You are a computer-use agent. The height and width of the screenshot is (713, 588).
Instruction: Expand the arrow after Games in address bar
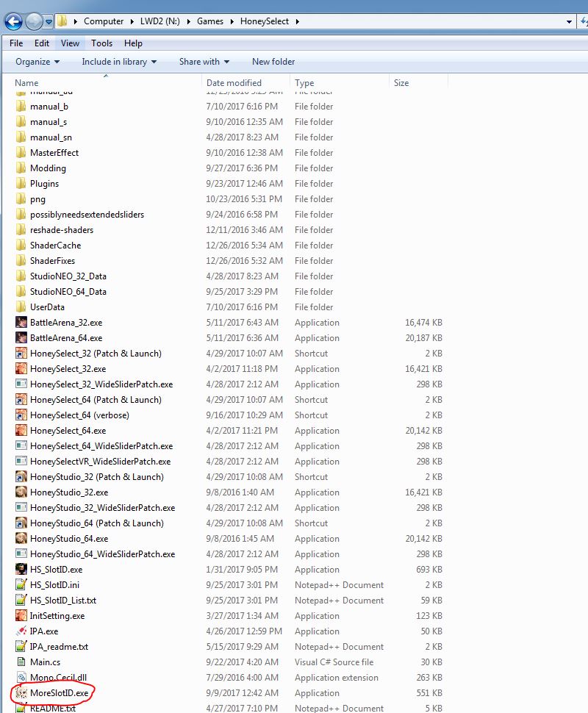[232, 21]
